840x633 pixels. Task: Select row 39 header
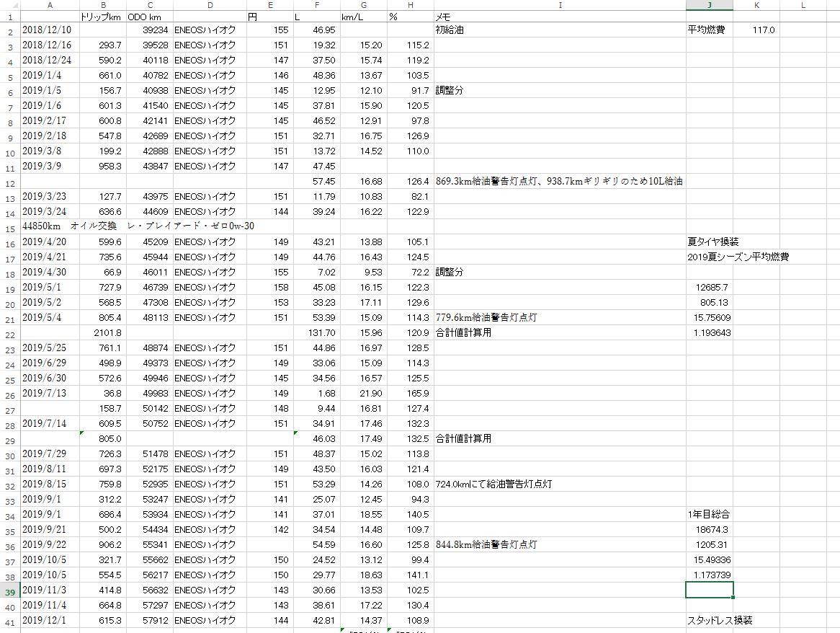coord(10,590)
